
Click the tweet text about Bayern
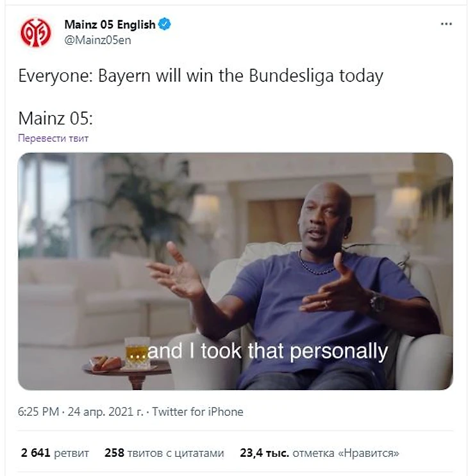pyautogui.click(x=201, y=76)
